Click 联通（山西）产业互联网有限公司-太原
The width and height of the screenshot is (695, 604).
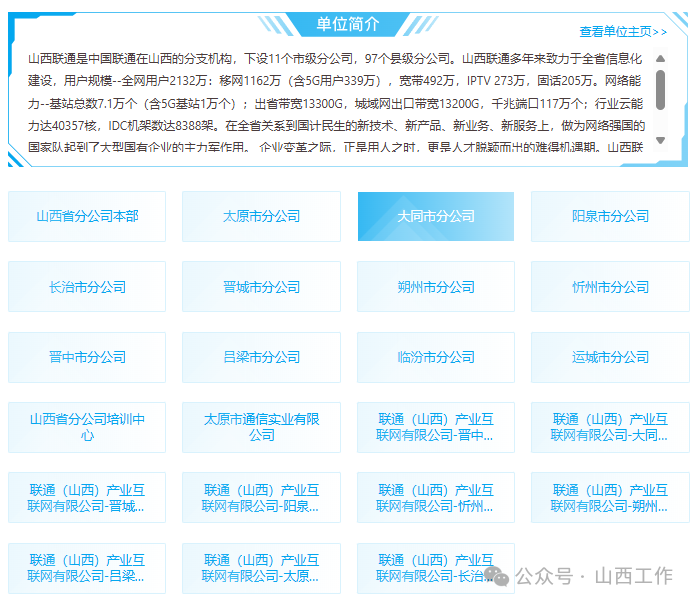pos(262,568)
